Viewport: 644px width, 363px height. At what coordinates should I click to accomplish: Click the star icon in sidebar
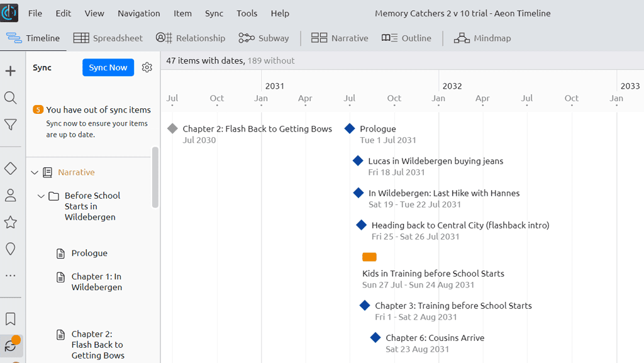point(11,223)
